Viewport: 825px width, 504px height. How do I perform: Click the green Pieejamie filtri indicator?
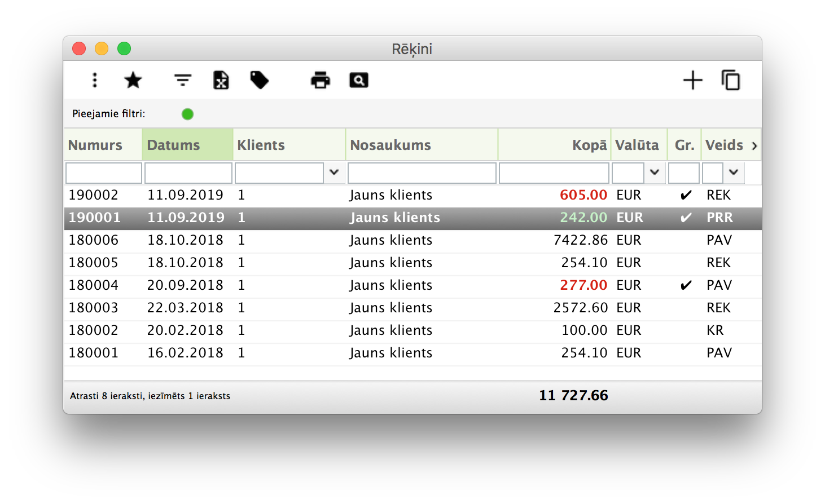coord(187,114)
